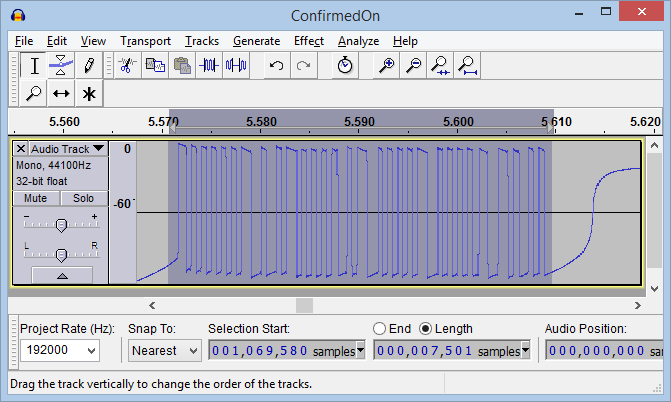Close the Audio Track with X
This screenshot has width=671, height=402.
coord(21,149)
